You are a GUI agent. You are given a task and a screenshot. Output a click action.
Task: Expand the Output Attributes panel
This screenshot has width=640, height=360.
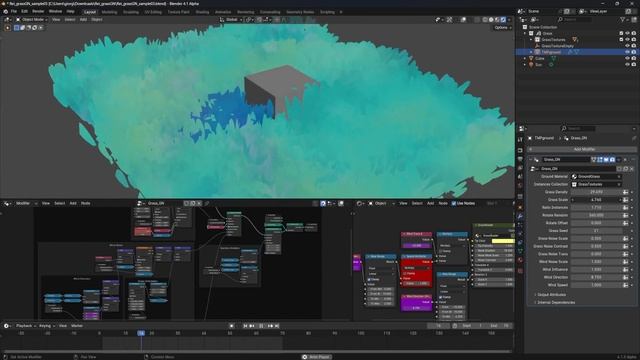551,295
